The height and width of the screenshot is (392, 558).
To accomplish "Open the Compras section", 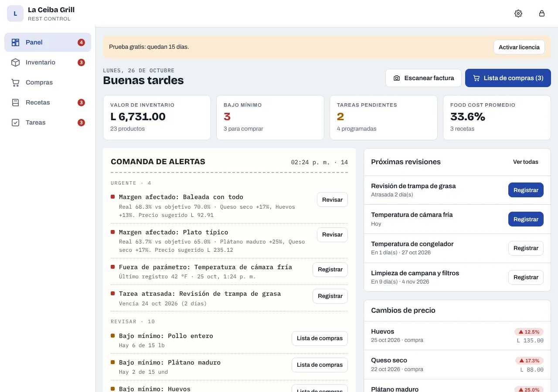I will pyautogui.click(x=48, y=82).
